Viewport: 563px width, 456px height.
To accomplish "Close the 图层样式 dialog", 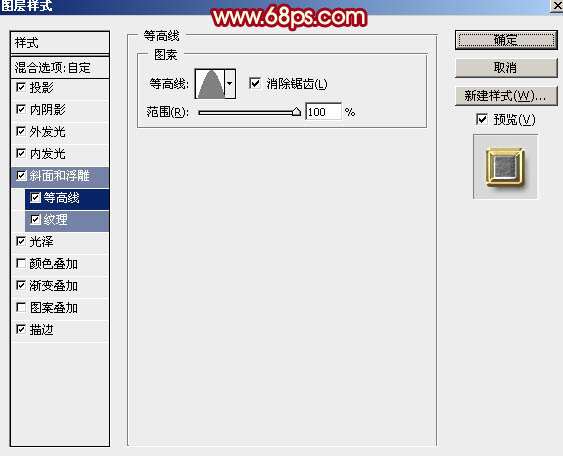I will click(x=557, y=6).
